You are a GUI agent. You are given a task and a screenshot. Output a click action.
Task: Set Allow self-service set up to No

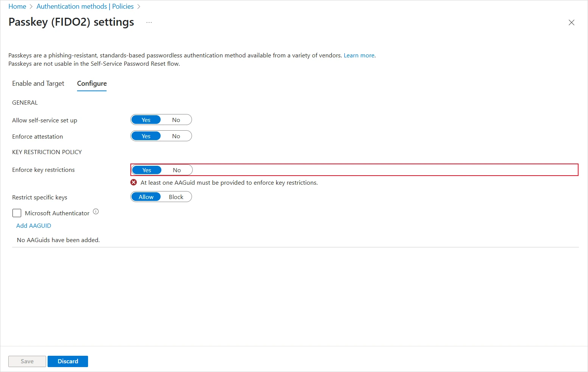pyautogui.click(x=176, y=120)
